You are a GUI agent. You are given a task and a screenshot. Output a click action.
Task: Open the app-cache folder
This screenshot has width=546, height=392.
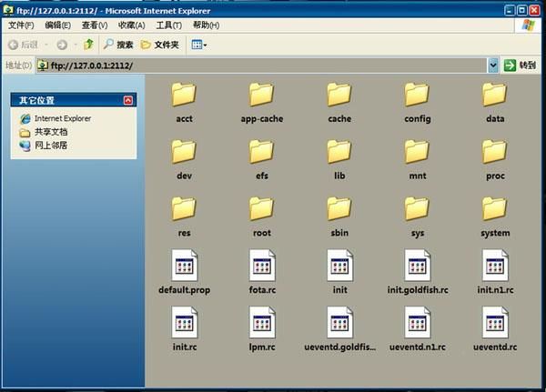[x=261, y=95]
